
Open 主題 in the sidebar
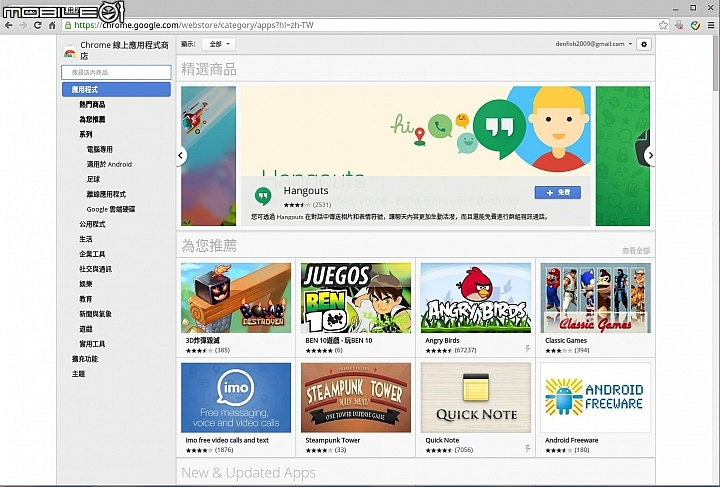(x=78, y=374)
